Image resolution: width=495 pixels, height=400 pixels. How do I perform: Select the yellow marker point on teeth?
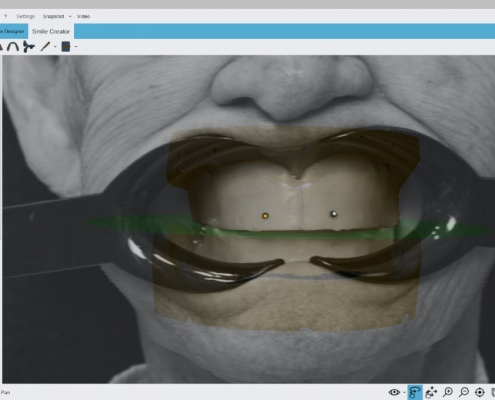tap(265, 216)
